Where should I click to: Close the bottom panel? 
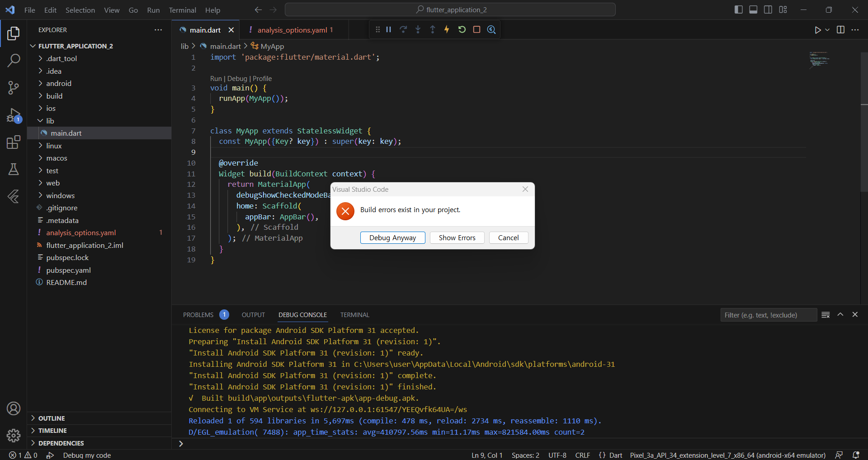pos(855,315)
